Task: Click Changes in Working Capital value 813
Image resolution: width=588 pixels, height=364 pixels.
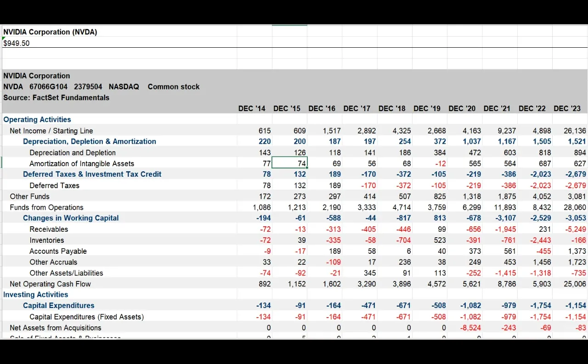Action: (440, 218)
